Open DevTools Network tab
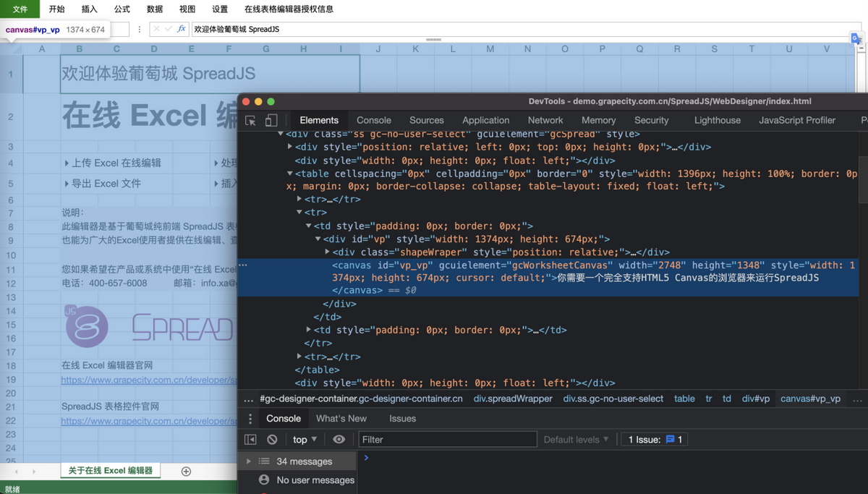Viewport: 868px width, 494px height. 545,120
